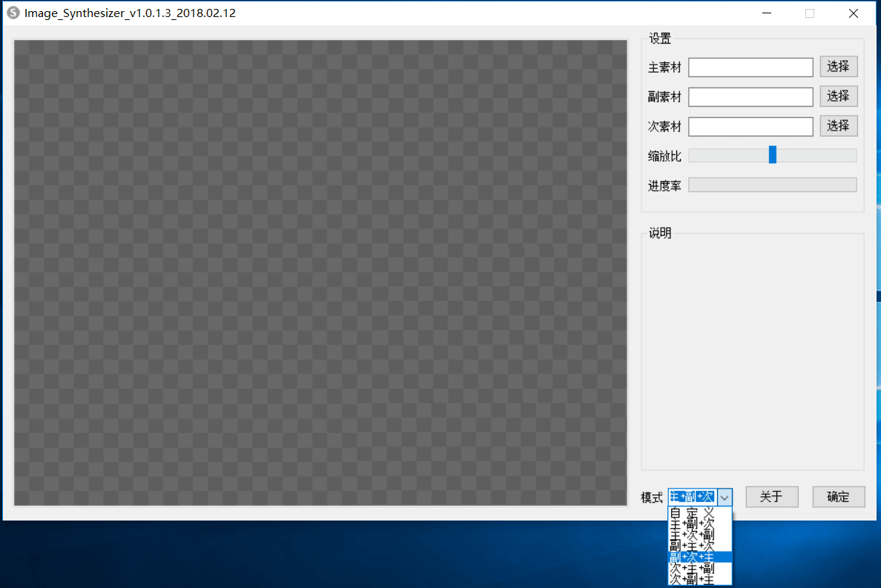Click the 缩放比 slider thumb

[772, 155]
